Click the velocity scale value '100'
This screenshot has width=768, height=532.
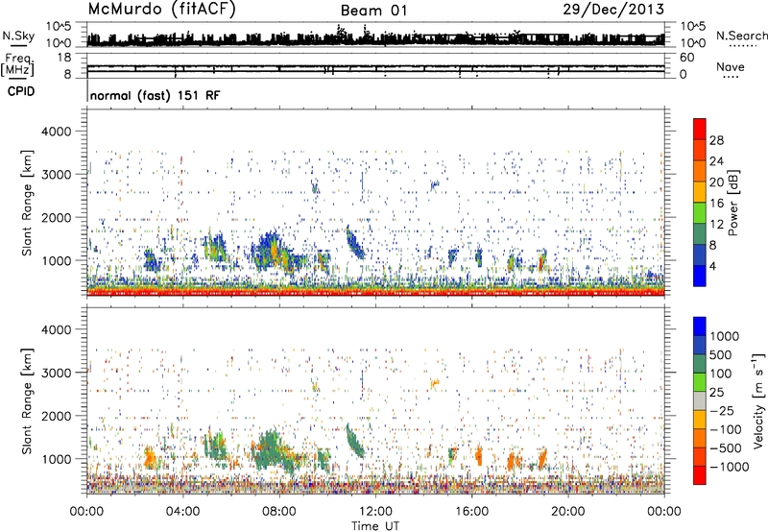(x=721, y=374)
